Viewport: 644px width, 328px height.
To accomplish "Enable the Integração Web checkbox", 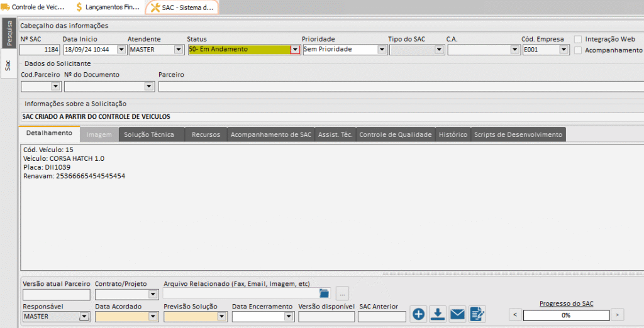I will coord(578,40).
